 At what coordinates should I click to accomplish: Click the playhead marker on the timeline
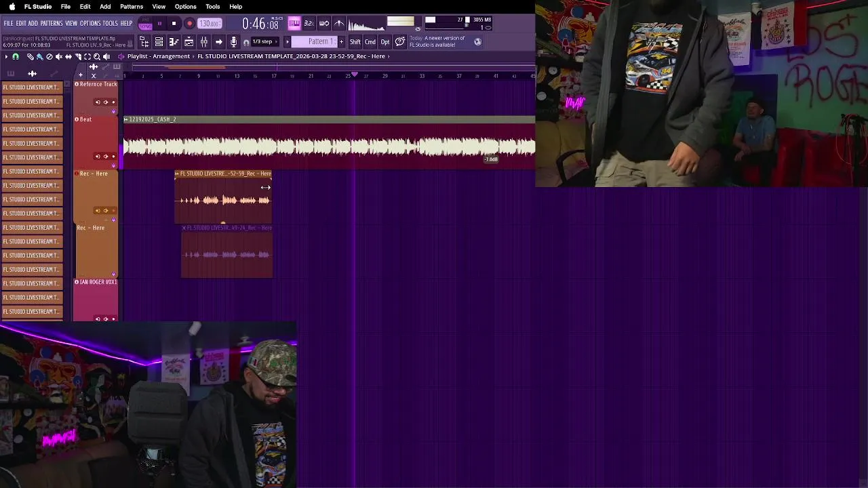coord(354,75)
